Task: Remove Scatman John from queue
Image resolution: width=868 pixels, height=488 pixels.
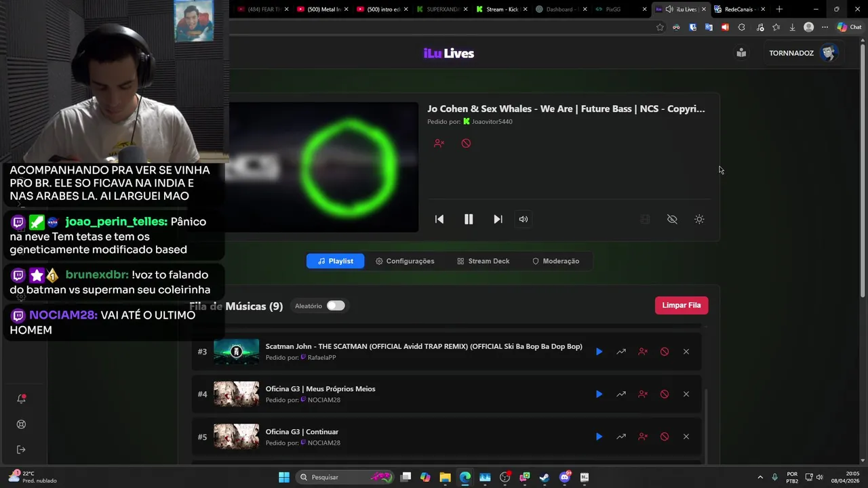Action: [x=686, y=352]
